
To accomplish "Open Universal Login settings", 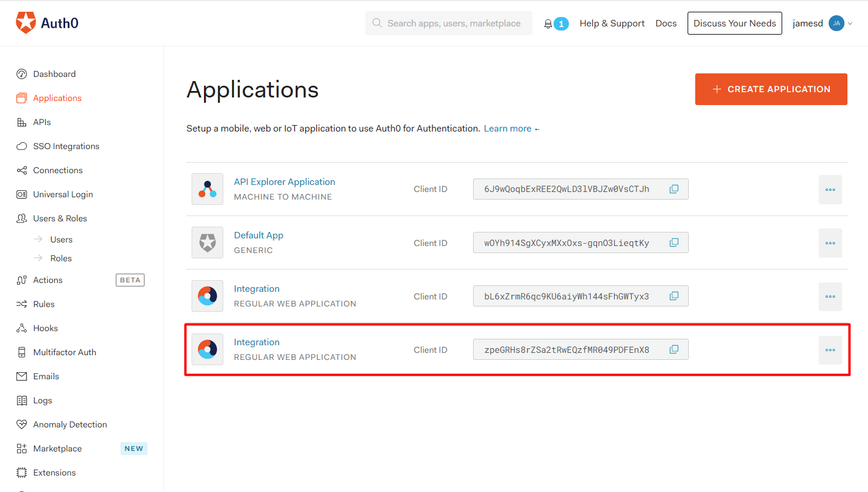I will click(63, 194).
